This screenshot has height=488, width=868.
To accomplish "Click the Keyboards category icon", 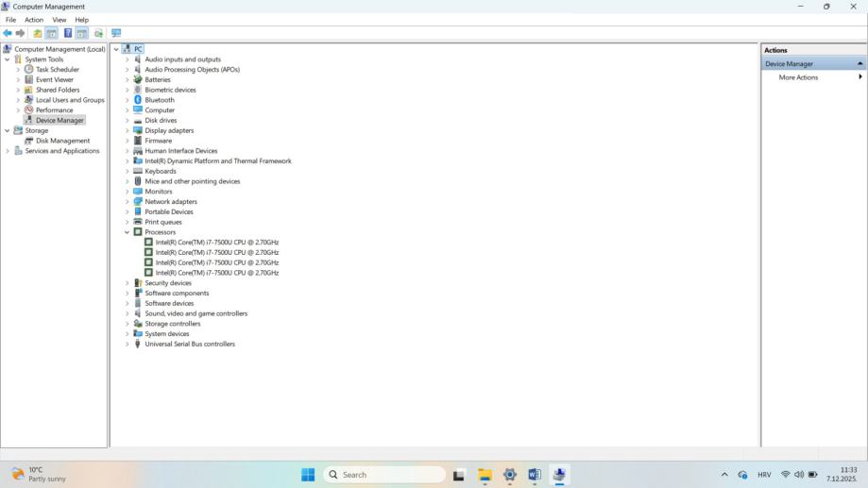I will click(138, 171).
